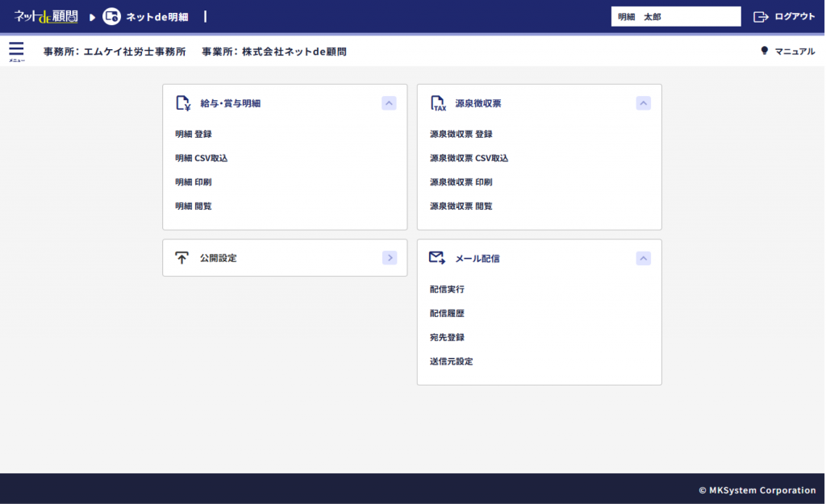
Task: Click the 事業所: 株式会社ネットde顧問 text
Action: pos(274,52)
